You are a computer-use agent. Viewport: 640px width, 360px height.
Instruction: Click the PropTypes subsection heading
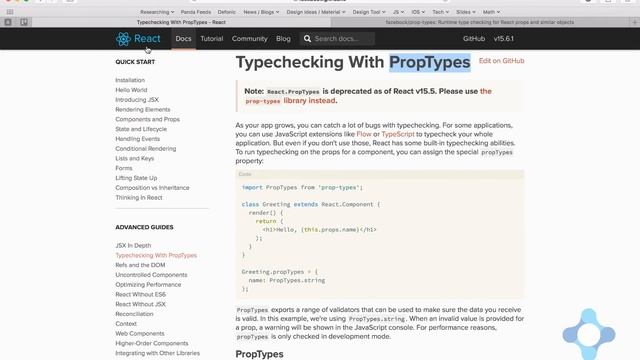[259, 354]
